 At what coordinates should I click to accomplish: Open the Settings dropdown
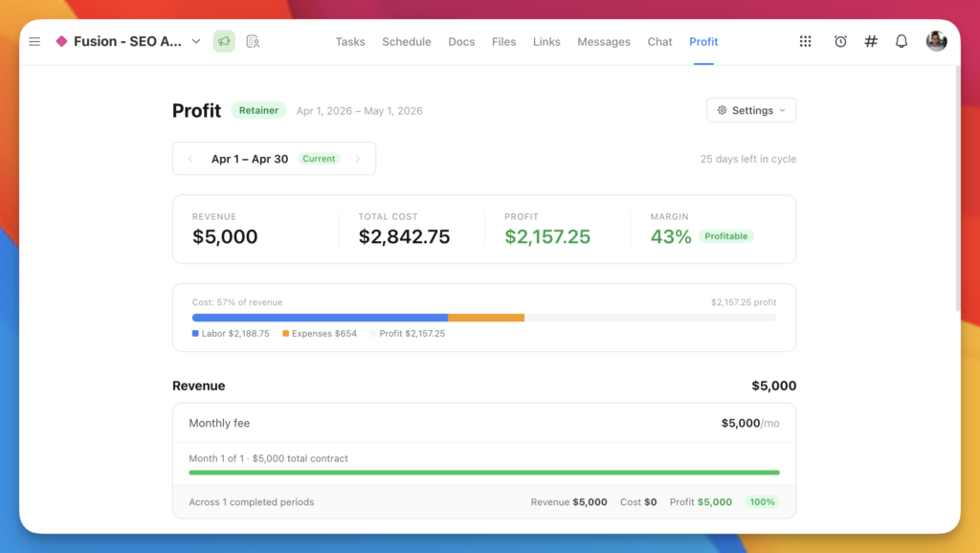coord(751,110)
